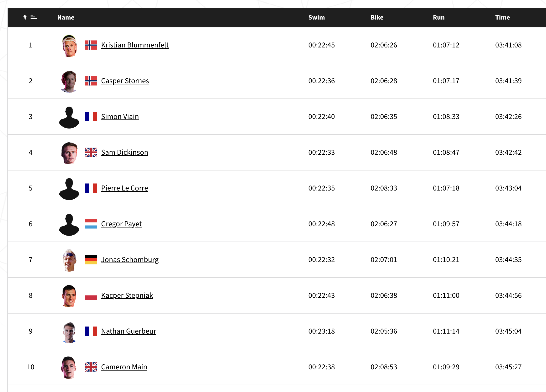The image size is (546, 392).
Task: Open Casper Stornes' headshot thumbnail
Action: click(69, 81)
